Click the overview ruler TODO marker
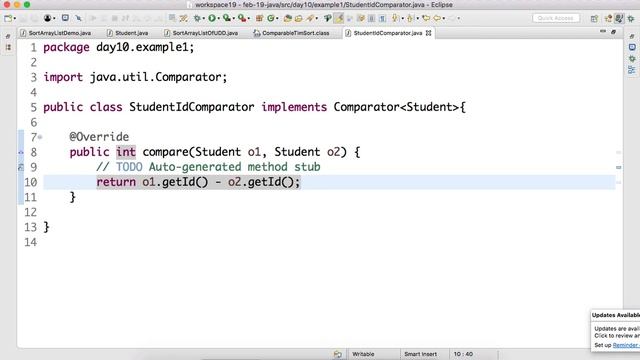Screen dimensions: 640x360 coord(618,167)
